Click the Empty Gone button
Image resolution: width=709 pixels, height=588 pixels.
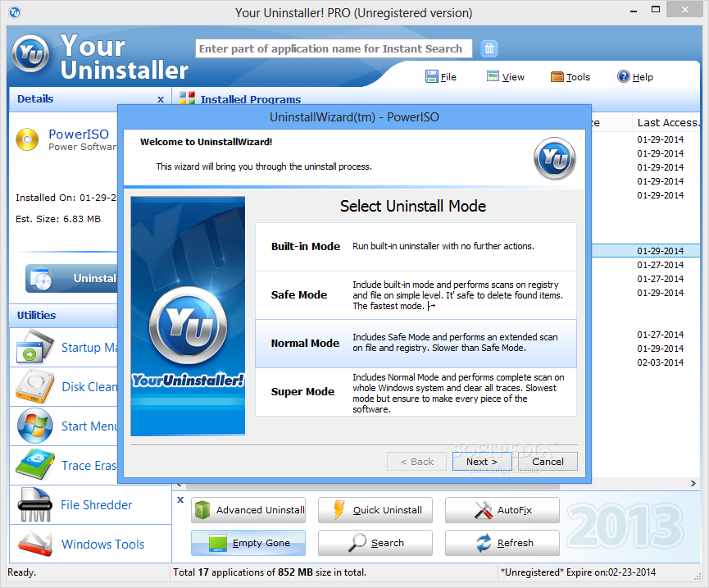point(248,543)
